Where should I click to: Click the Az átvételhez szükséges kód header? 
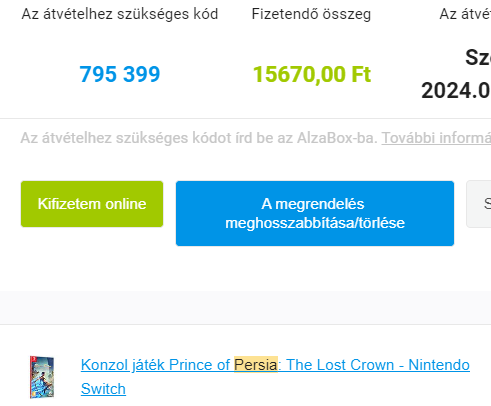click(120, 14)
